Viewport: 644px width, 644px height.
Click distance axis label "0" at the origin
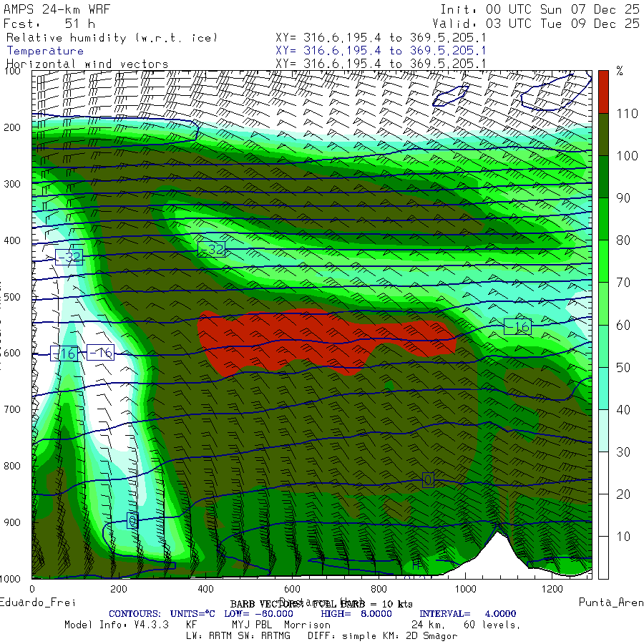click(x=32, y=590)
